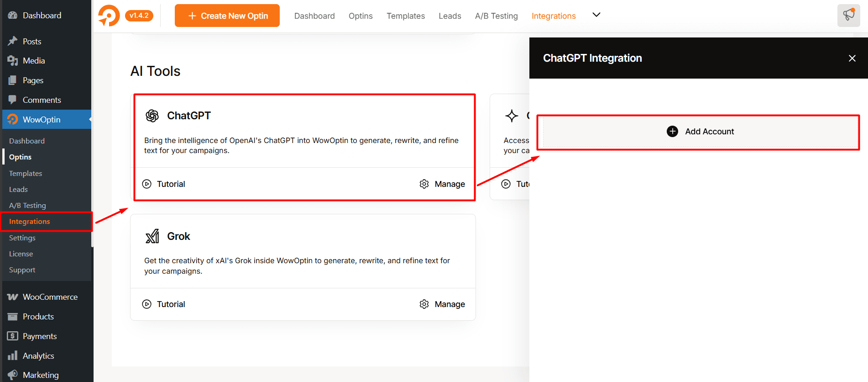The width and height of the screenshot is (868, 382).
Task: Click the Posts pin icon
Action: 13,41
